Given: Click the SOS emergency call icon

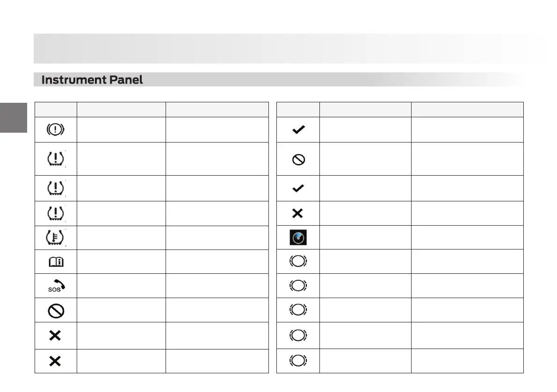Looking at the screenshot, I should click(x=55, y=286).
